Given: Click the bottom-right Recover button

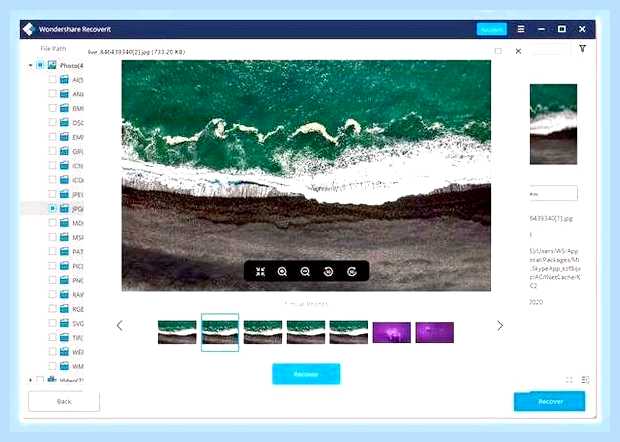Looking at the screenshot, I should point(550,401).
